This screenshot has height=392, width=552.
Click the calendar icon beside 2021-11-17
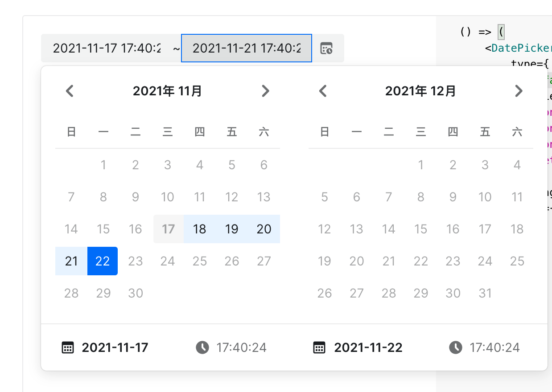coord(67,347)
